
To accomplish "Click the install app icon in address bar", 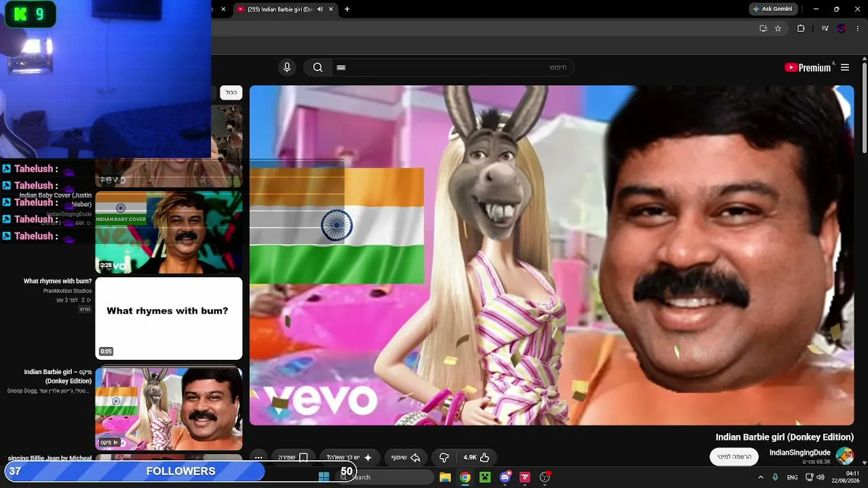I will click(x=763, y=28).
